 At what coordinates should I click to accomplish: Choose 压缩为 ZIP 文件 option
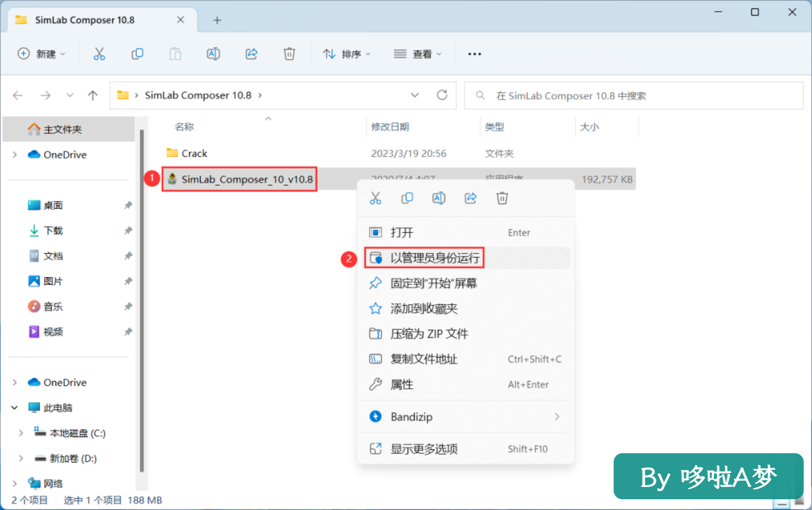465,334
